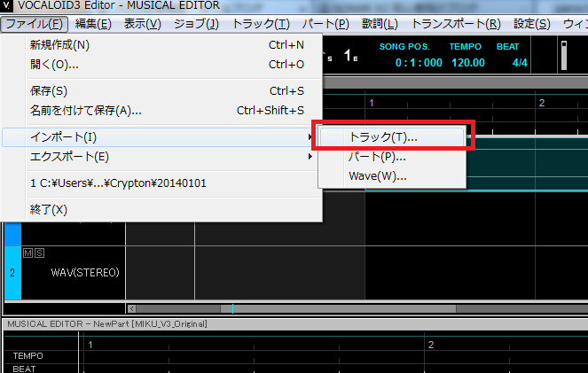The width and height of the screenshot is (588, 373).
Task: Open the トランスポート(R) menu
Action: coord(456,24)
